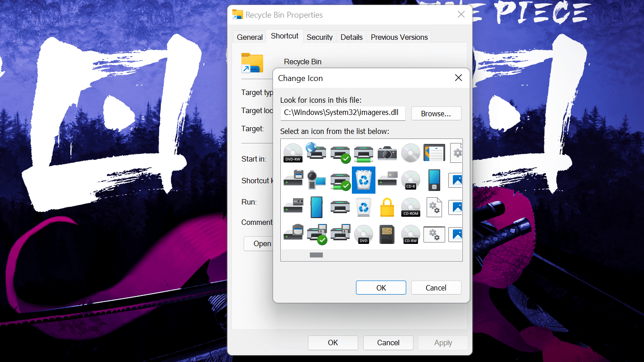The width and height of the screenshot is (644, 362).
Task: Choose the network printer with globe icon
Action: tap(316, 151)
